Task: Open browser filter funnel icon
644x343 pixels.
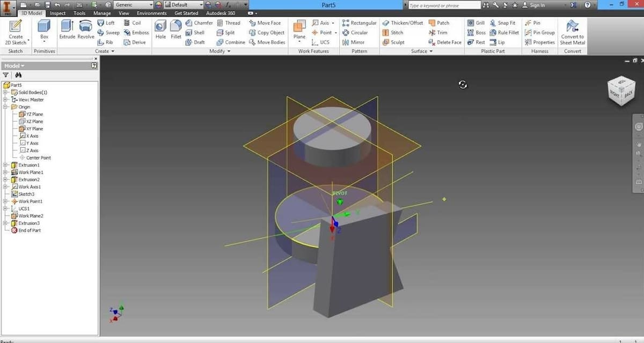Action: pos(5,75)
